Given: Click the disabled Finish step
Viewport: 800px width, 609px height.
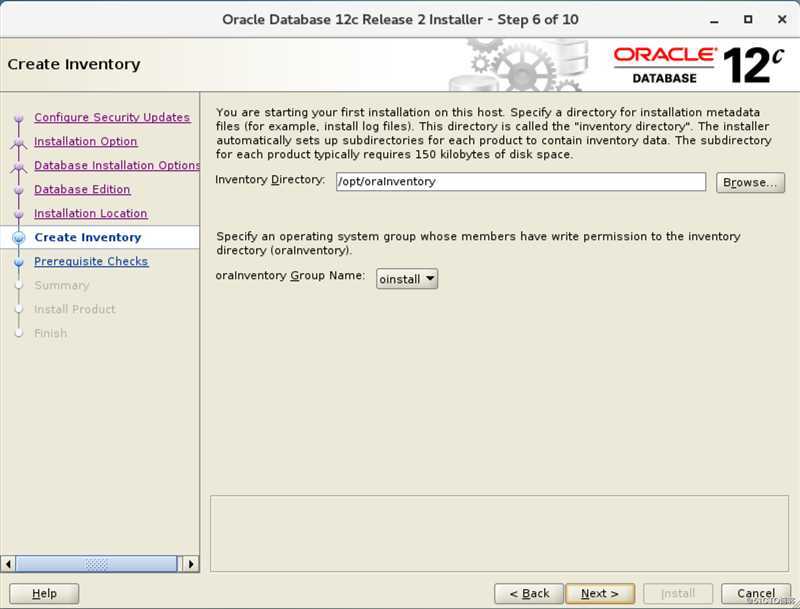Looking at the screenshot, I should [x=51, y=333].
